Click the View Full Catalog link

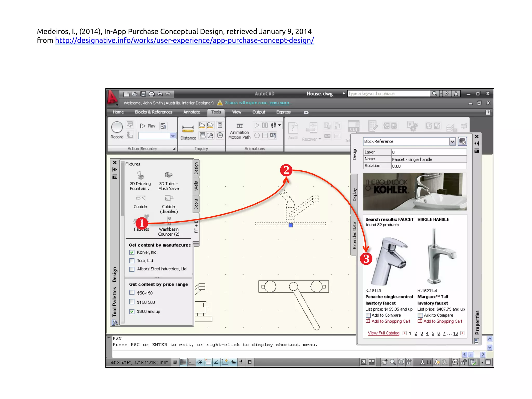pyautogui.click(x=383, y=333)
